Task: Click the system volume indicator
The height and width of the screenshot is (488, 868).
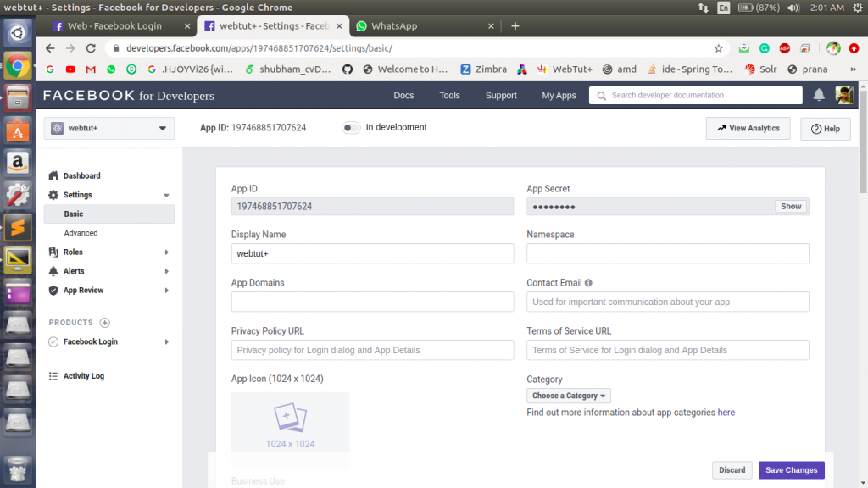Action: pos(793,8)
